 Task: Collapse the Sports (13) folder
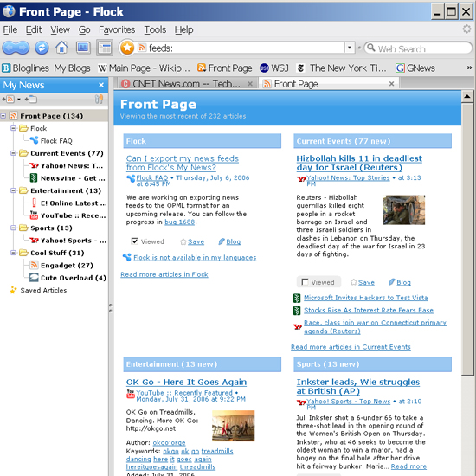point(13,228)
